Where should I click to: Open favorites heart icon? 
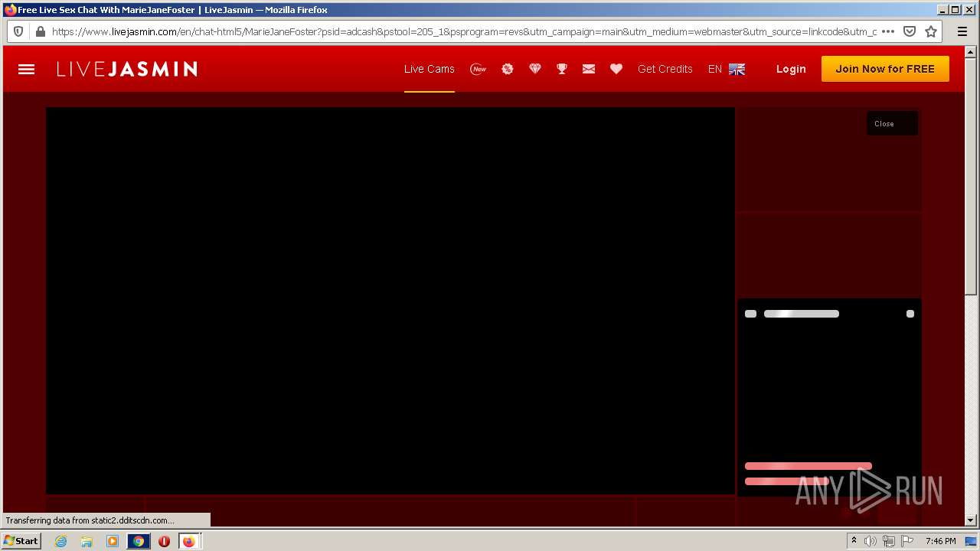[x=616, y=69]
